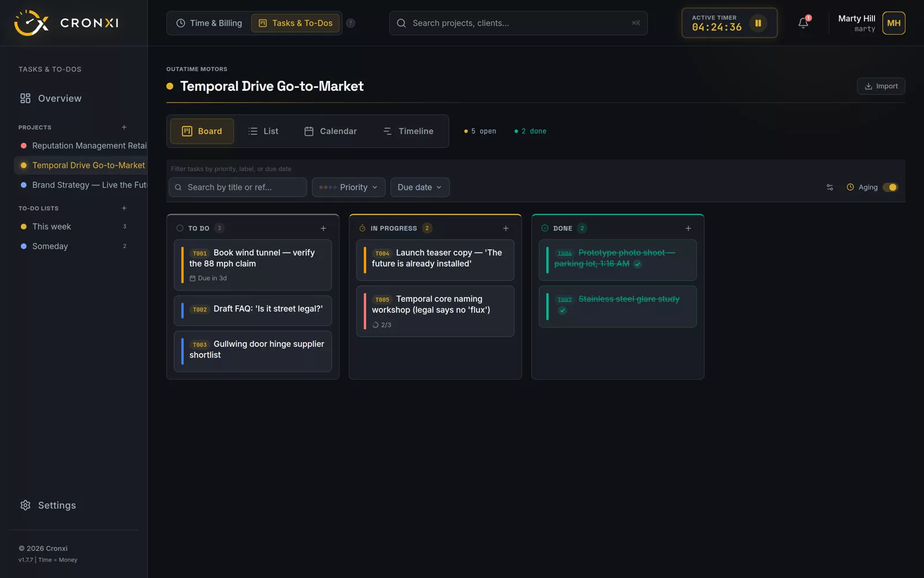This screenshot has width=924, height=578.
Task: Open Marty Hill user account menu
Action: [x=871, y=23]
